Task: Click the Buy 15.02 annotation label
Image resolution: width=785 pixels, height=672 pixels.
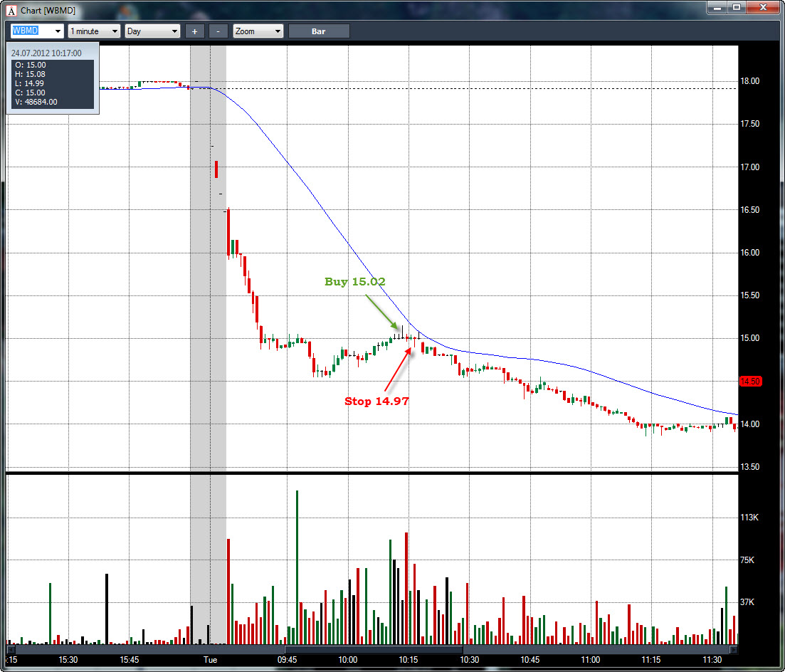Action: [355, 281]
